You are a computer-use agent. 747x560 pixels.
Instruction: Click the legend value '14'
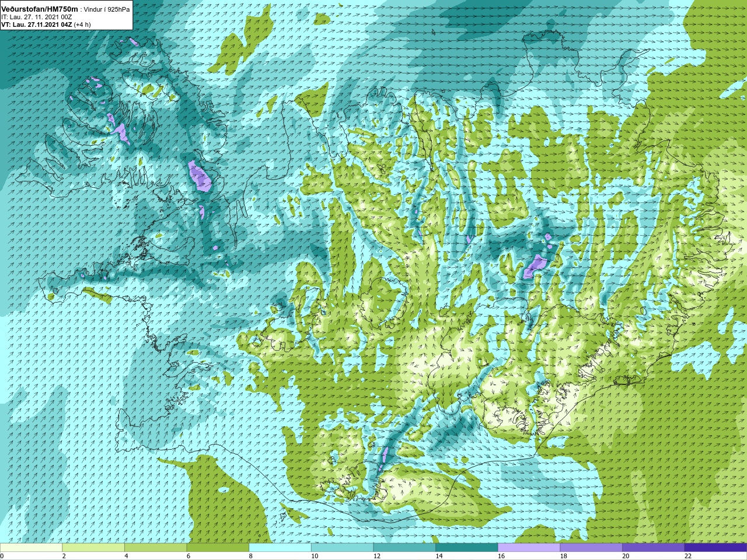(x=439, y=556)
